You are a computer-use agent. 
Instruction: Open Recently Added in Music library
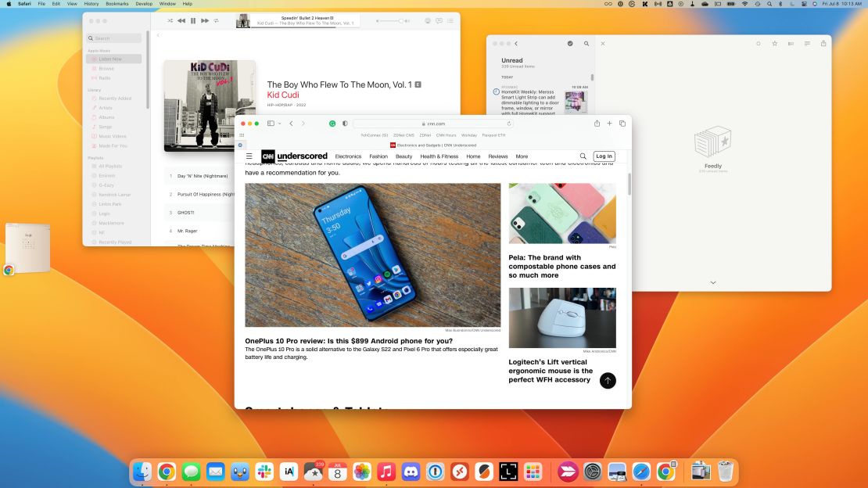tap(114, 99)
